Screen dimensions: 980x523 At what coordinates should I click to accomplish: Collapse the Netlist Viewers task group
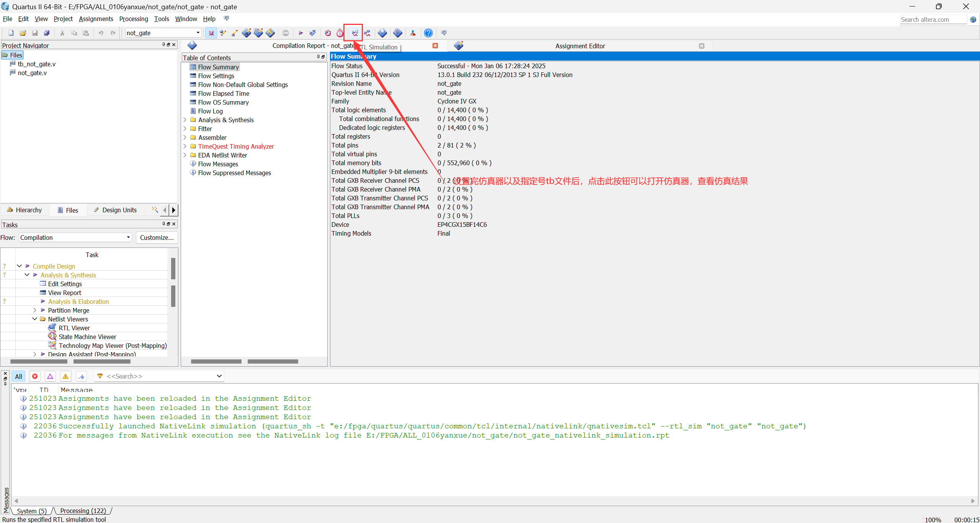coord(34,319)
